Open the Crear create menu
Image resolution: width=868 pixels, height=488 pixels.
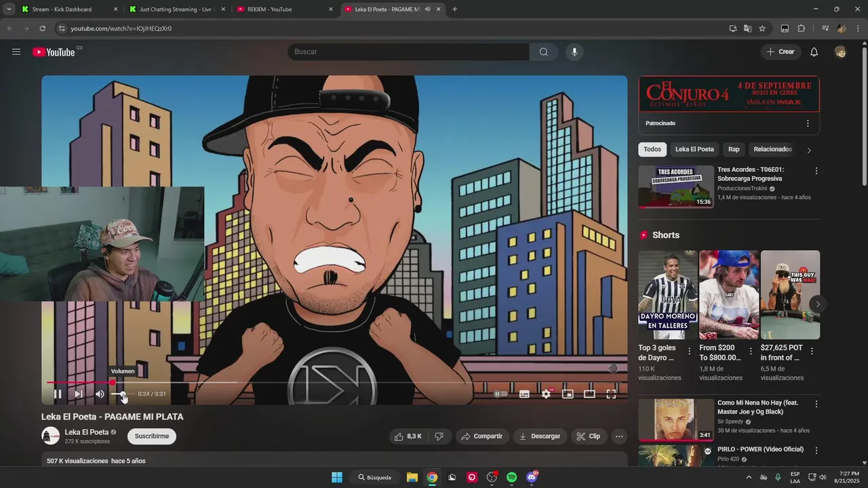click(781, 52)
